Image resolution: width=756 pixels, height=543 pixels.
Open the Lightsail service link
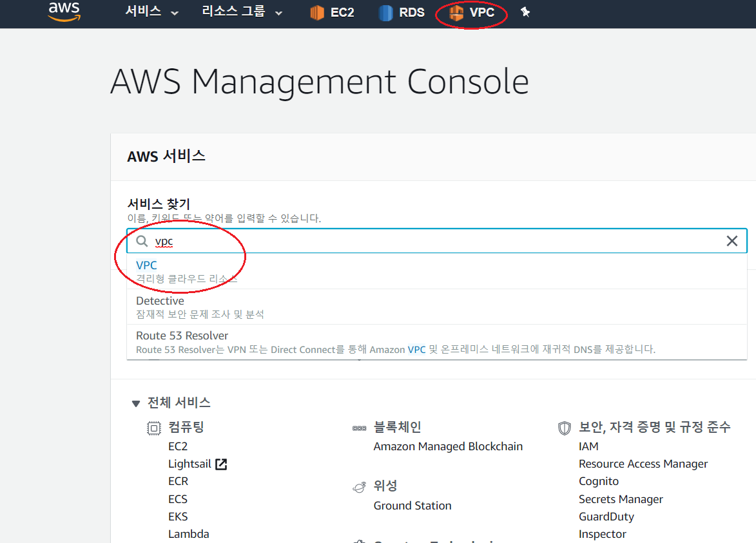coord(189,464)
